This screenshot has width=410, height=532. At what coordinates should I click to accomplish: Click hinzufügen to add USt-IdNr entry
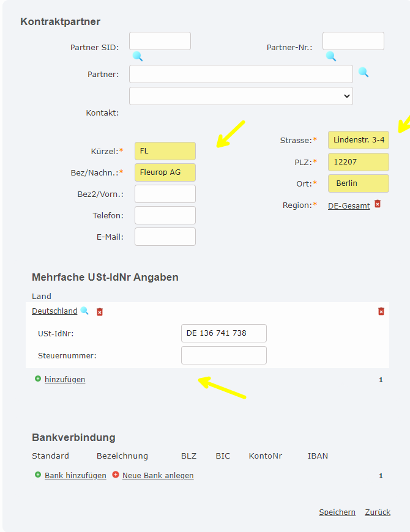click(x=65, y=380)
